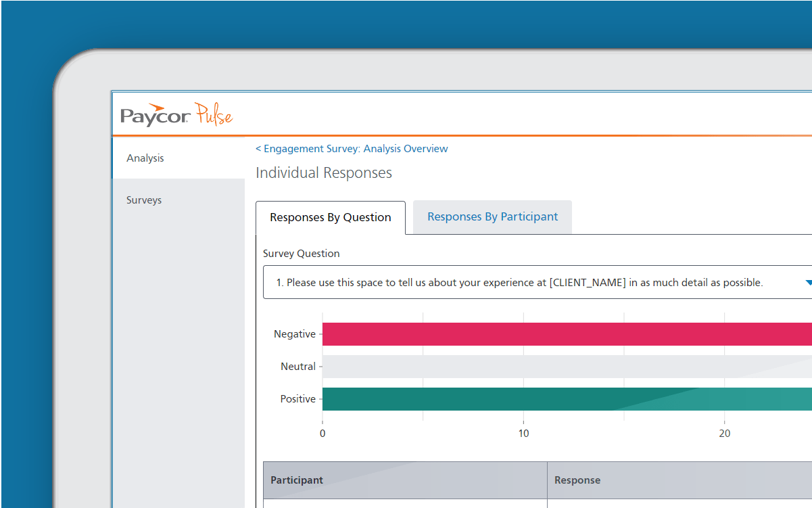The height and width of the screenshot is (508, 812).
Task: Click the Paycor Pulse logo
Action: coord(176,114)
